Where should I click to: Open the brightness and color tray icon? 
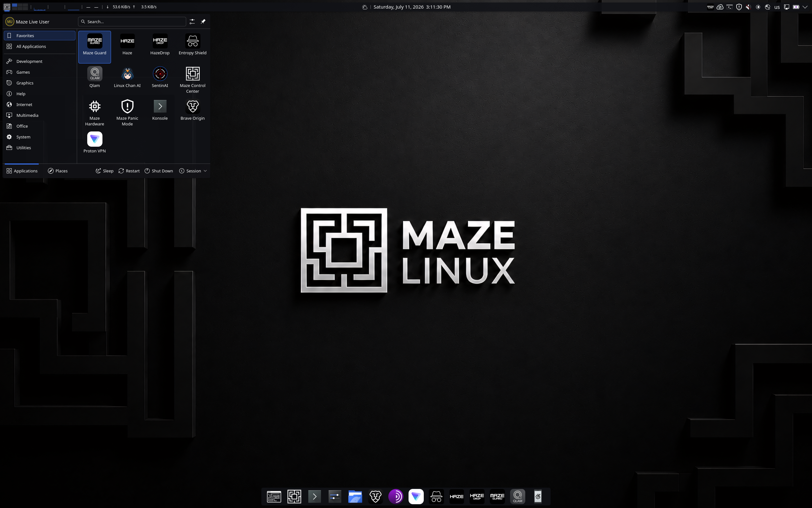pyautogui.click(x=758, y=7)
